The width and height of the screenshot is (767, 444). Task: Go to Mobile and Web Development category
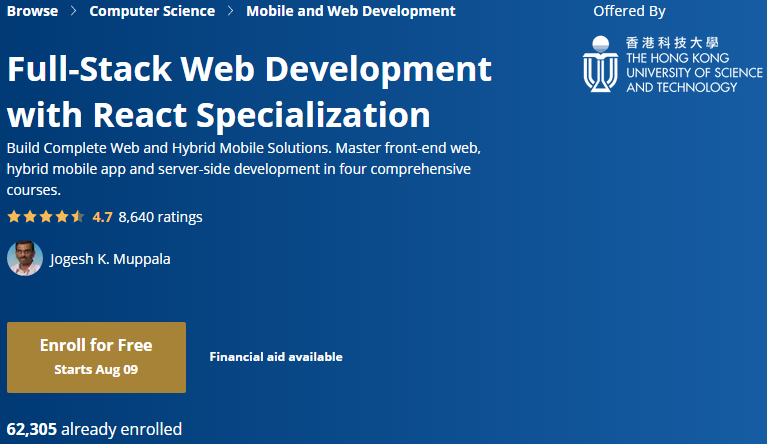(350, 11)
